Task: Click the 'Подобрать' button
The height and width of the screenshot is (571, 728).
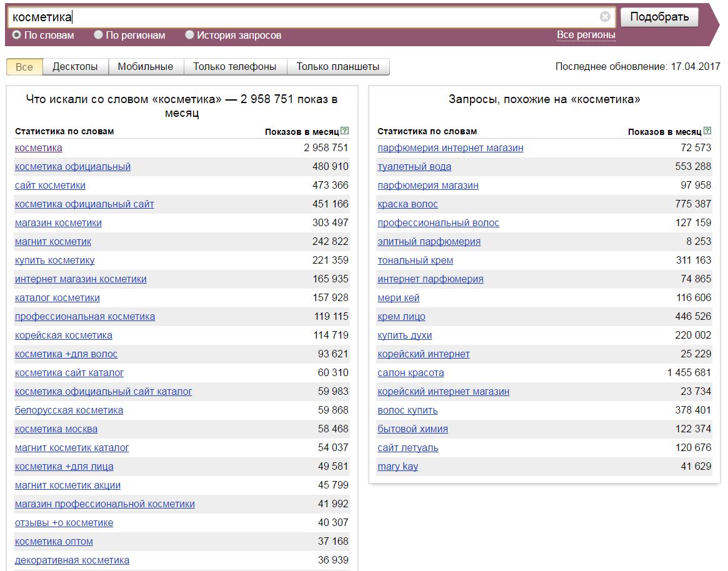Action: (x=659, y=17)
